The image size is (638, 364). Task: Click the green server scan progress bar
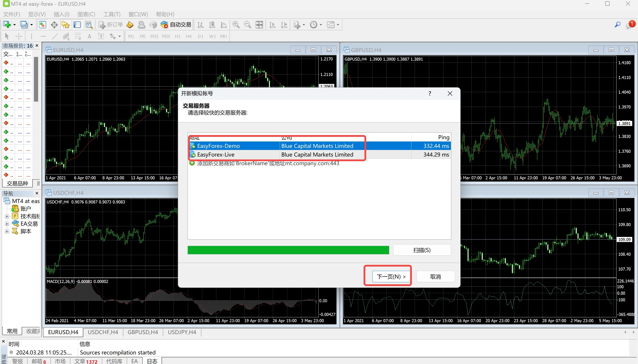[x=288, y=250]
